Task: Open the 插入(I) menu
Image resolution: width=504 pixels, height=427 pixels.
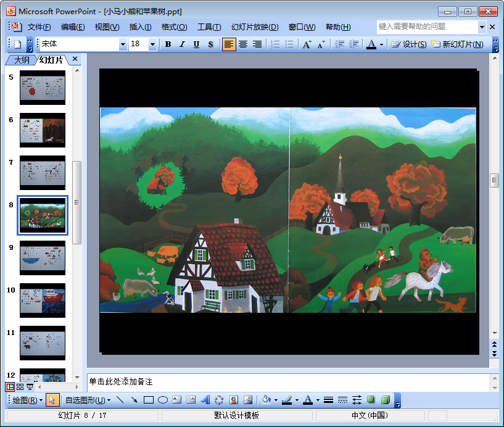Action: coord(141,27)
